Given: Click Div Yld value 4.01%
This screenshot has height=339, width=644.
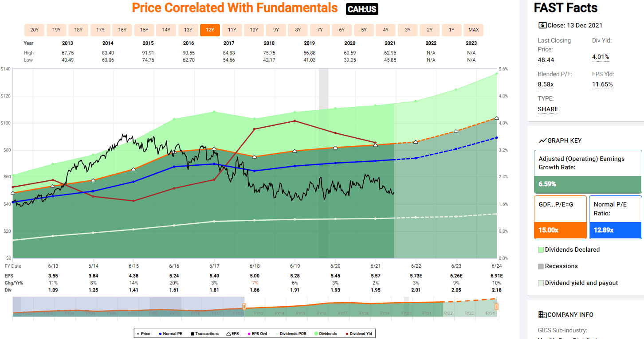Looking at the screenshot, I should 601,57.
